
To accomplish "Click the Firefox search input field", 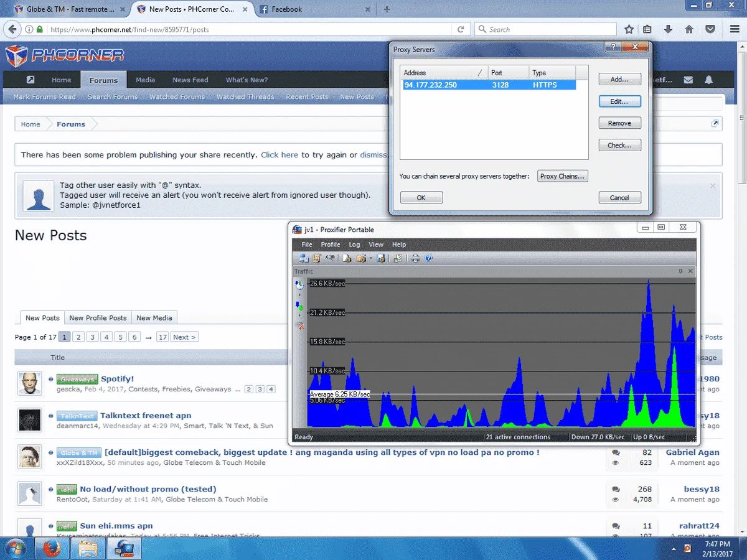I will point(545,29).
